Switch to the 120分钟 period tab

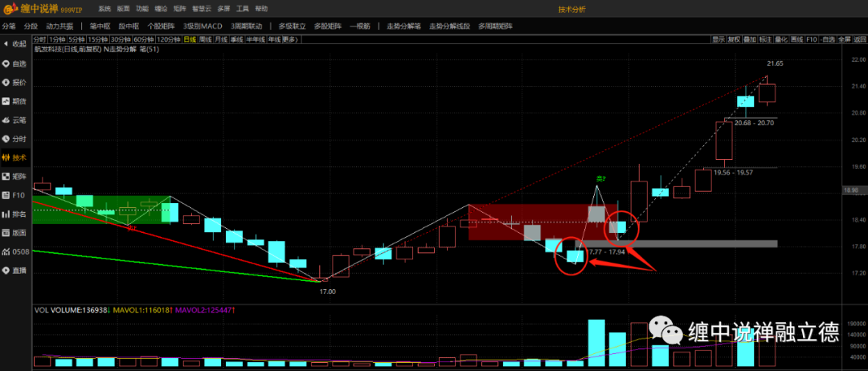pos(169,39)
